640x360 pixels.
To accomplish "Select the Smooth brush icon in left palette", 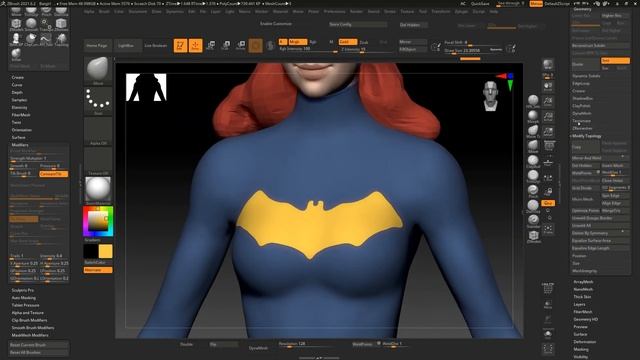I will pyautogui.click(x=31, y=24).
